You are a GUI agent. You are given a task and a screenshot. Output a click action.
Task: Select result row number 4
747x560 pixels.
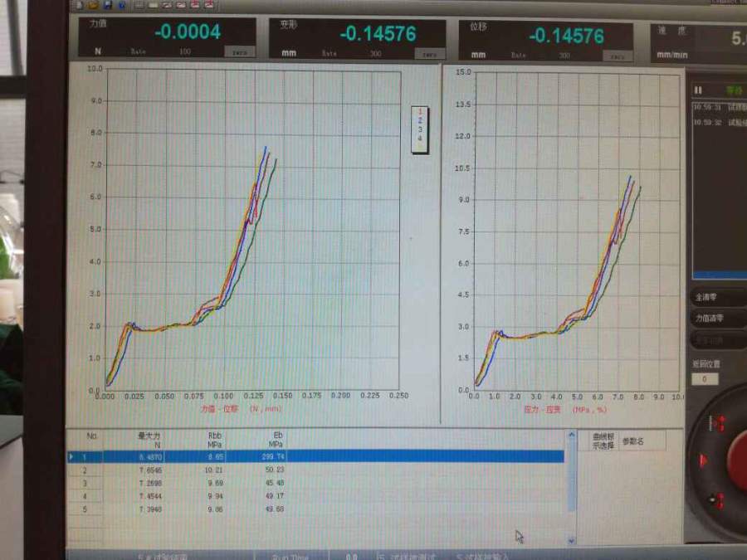coord(315,496)
